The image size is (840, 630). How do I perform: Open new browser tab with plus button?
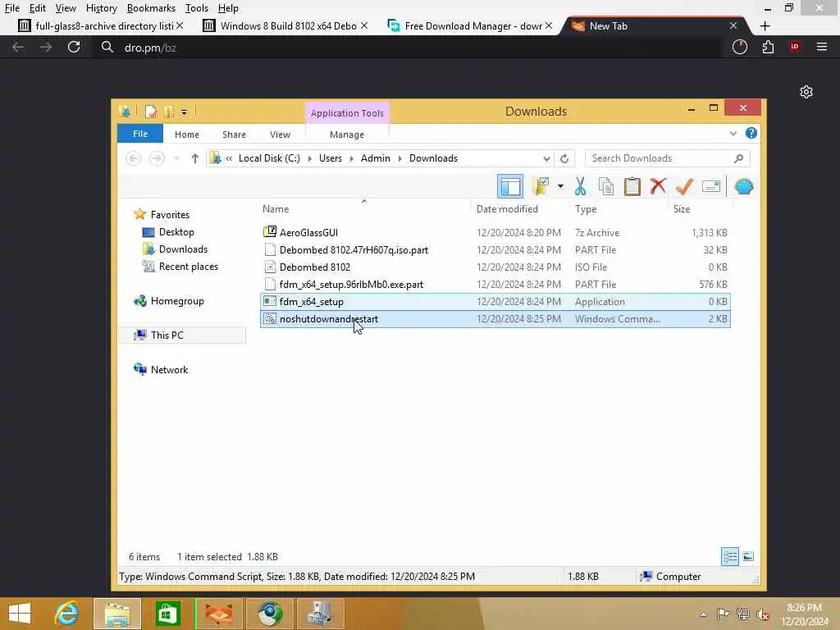click(x=765, y=25)
